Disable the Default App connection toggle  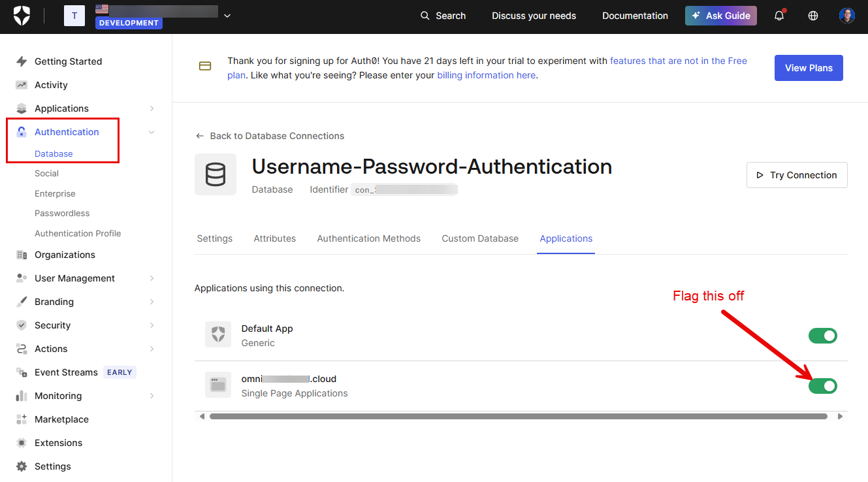[x=823, y=336]
